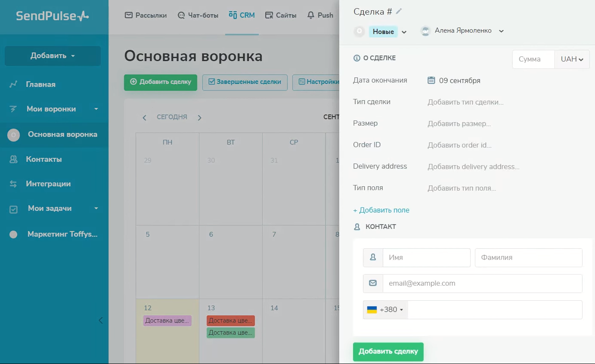Click the phone number input field
This screenshot has width=595, height=364.
point(495,310)
